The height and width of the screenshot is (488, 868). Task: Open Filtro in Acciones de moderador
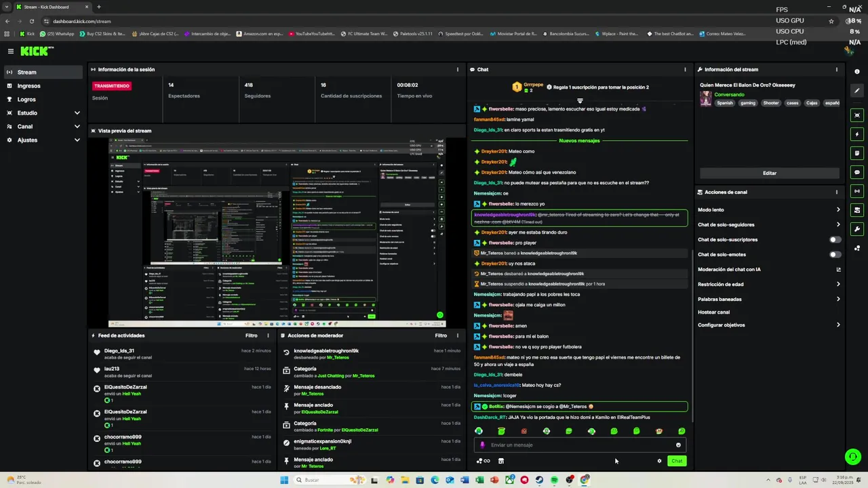[441, 335]
